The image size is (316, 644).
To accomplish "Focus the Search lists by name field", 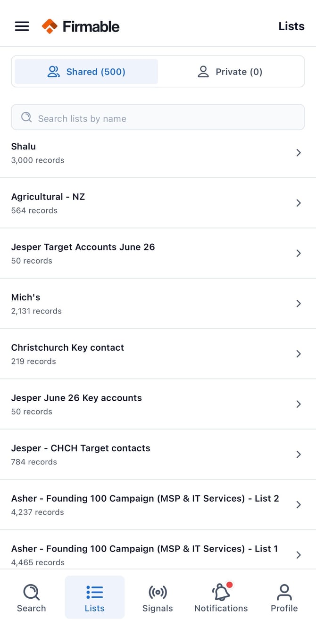I will click(x=158, y=117).
